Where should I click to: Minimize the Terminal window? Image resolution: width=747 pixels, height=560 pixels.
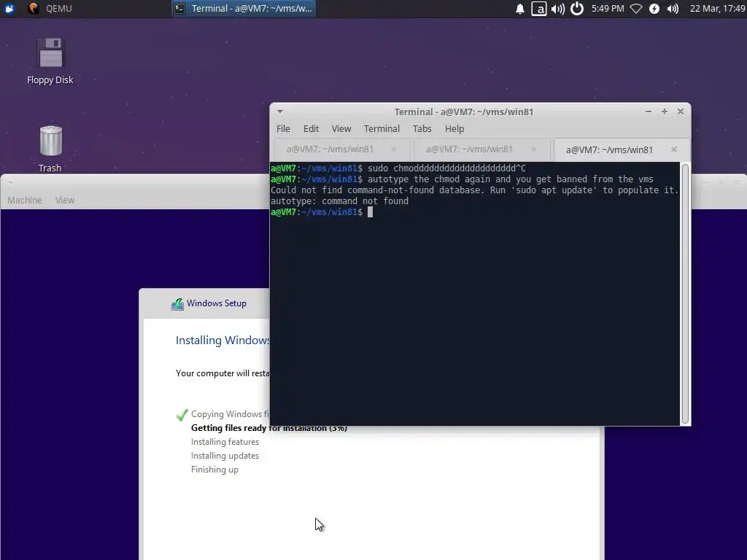coord(649,112)
